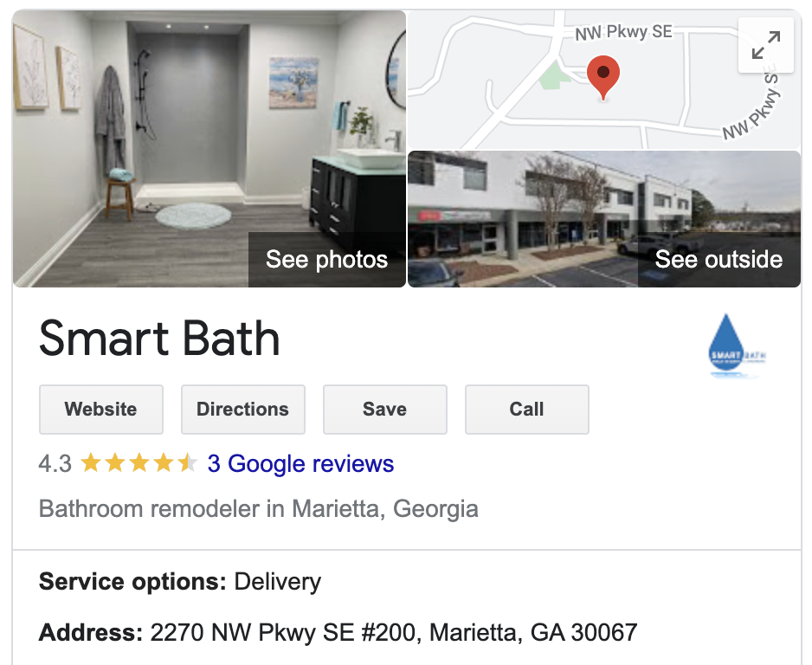Click the green park area on map
Screen dimensions: 812x665
553,75
